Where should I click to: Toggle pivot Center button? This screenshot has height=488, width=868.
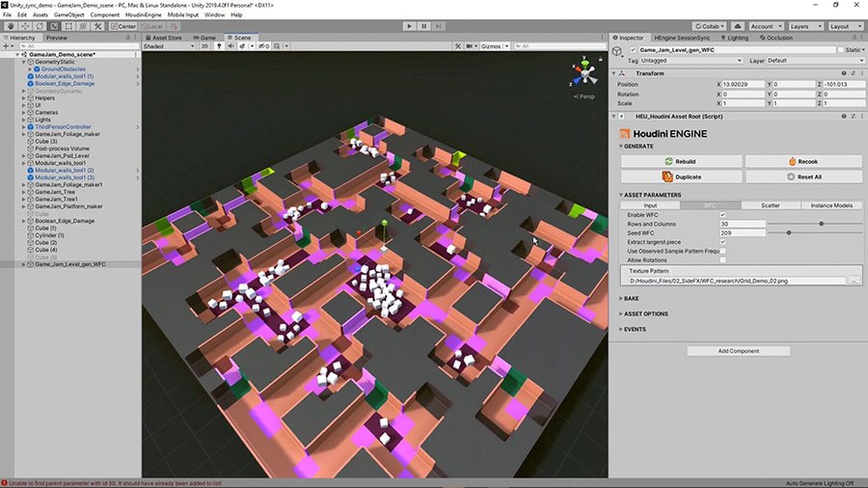click(x=122, y=26)
